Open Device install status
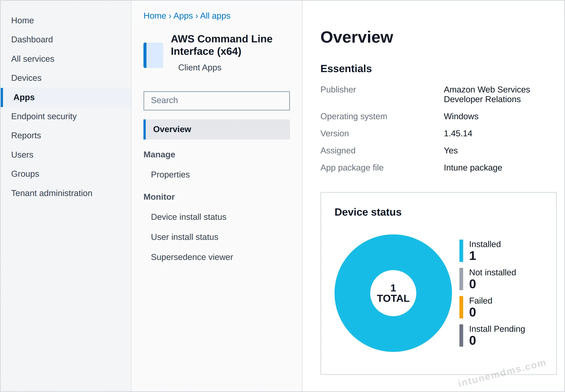 coord(189,217)
